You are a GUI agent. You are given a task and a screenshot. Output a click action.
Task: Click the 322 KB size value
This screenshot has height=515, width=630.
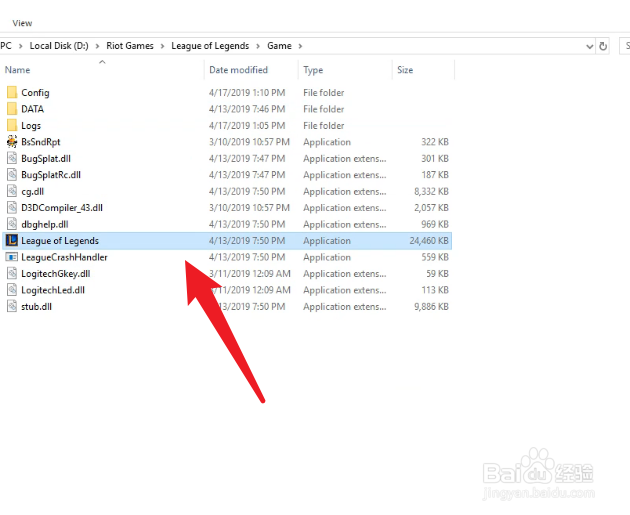[435, 142]
